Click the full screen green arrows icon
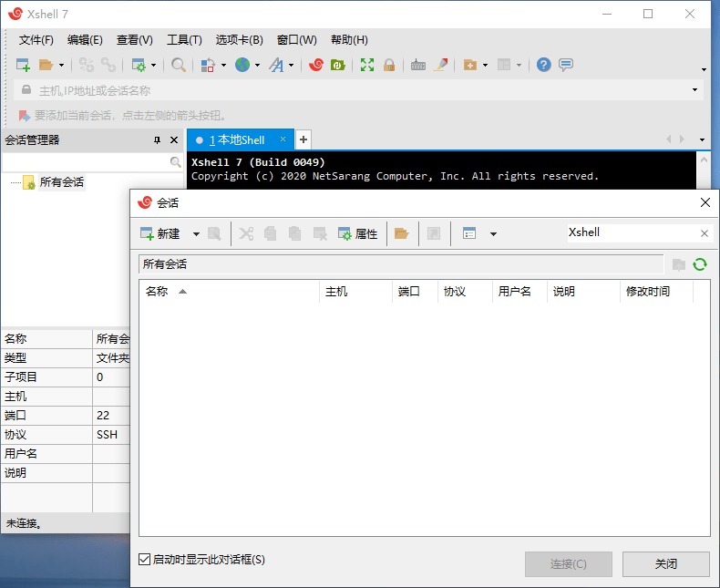The image size is (720, 588). [367, 65]
